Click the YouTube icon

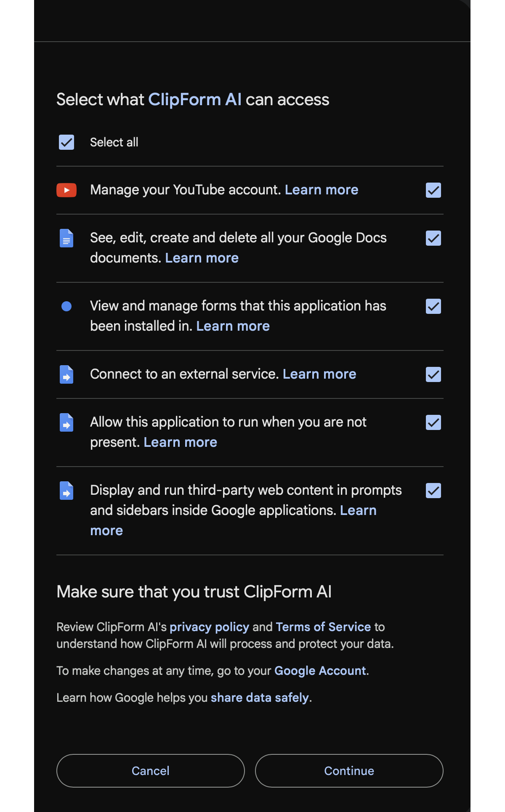[x=66, y=190]
